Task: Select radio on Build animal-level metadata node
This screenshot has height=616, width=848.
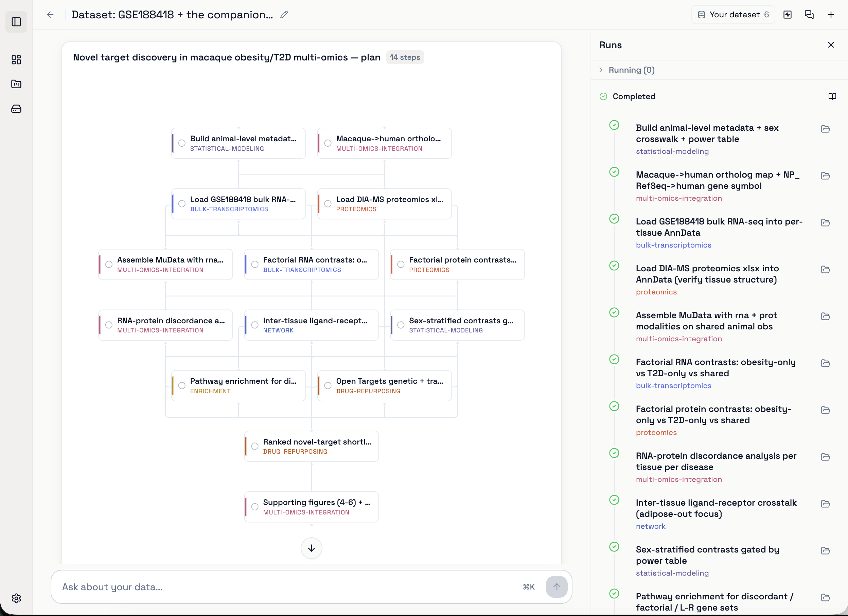Action: (182, 143)
